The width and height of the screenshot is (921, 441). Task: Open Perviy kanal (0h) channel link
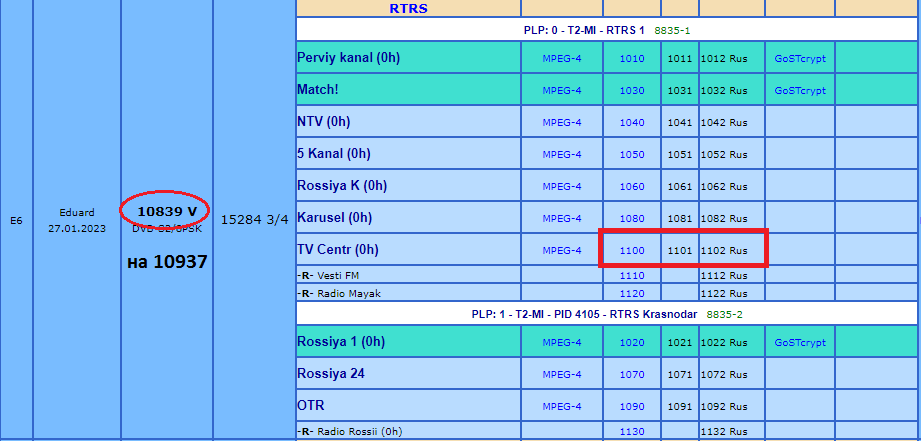(x=349, y=58)
